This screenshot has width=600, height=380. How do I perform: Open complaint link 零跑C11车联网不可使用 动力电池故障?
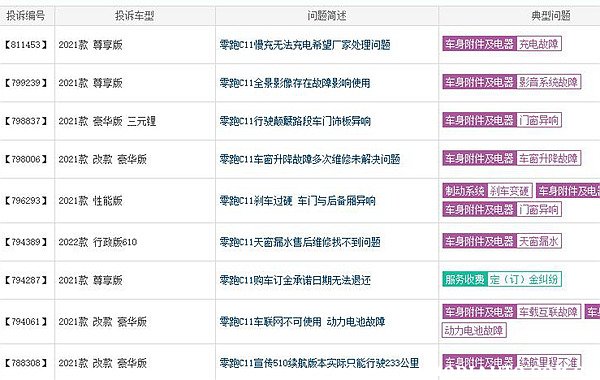coord(302,321)
